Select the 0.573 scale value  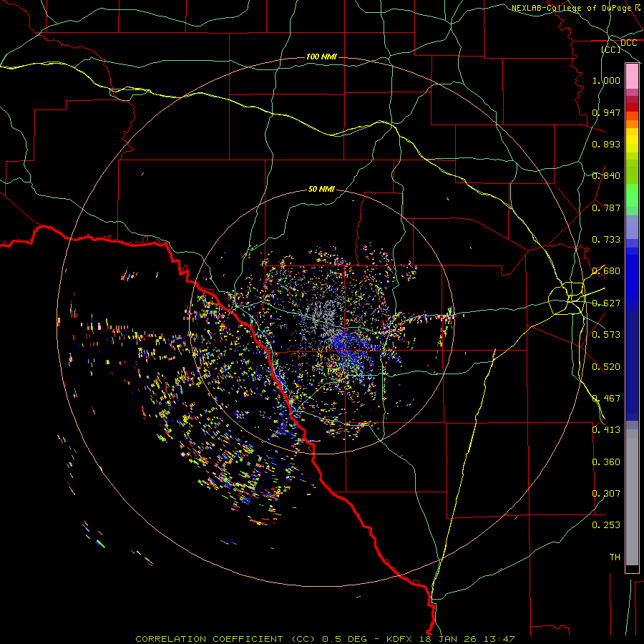click(606, 335)
